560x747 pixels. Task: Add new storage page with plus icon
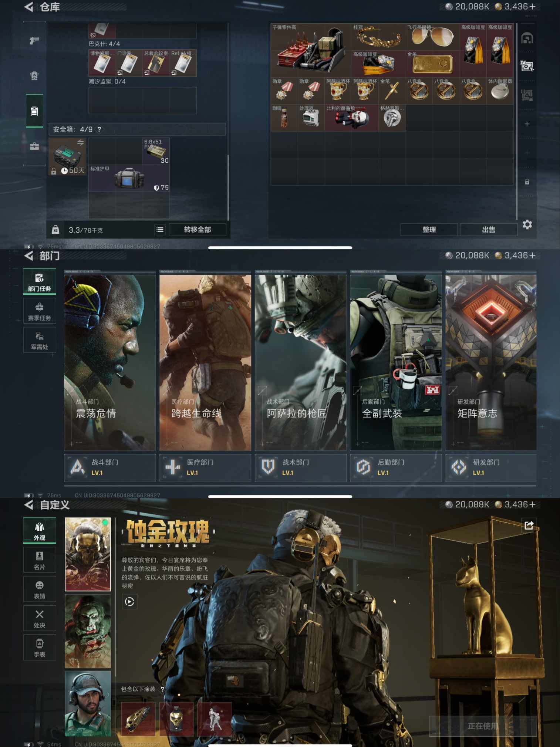[527, 124]
